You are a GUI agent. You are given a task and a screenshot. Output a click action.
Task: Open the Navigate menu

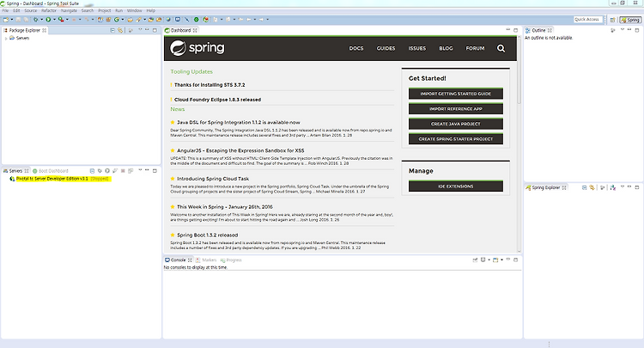pos(69,10)
